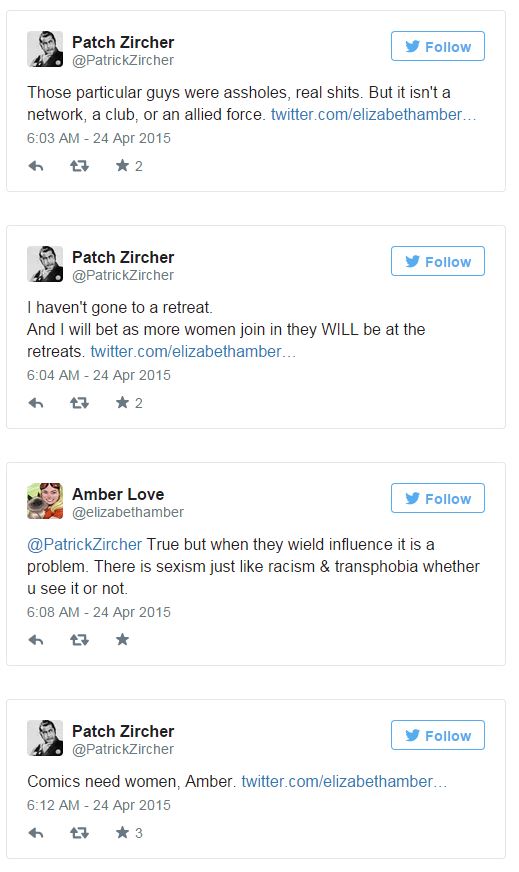This screenshot has width=519, height=872.
Task: Reply to Amber Love's tweet
Action: tap(36, 640)
